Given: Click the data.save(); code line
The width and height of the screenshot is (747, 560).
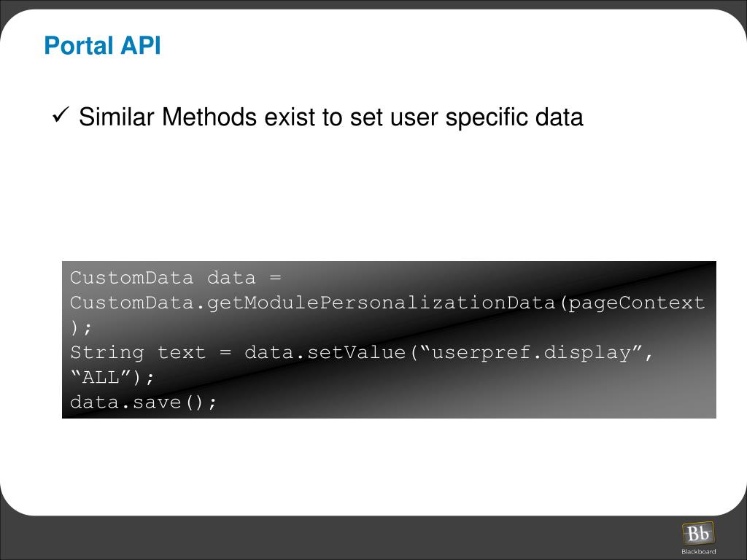Looking at the screenshot, I should (143, 402).
